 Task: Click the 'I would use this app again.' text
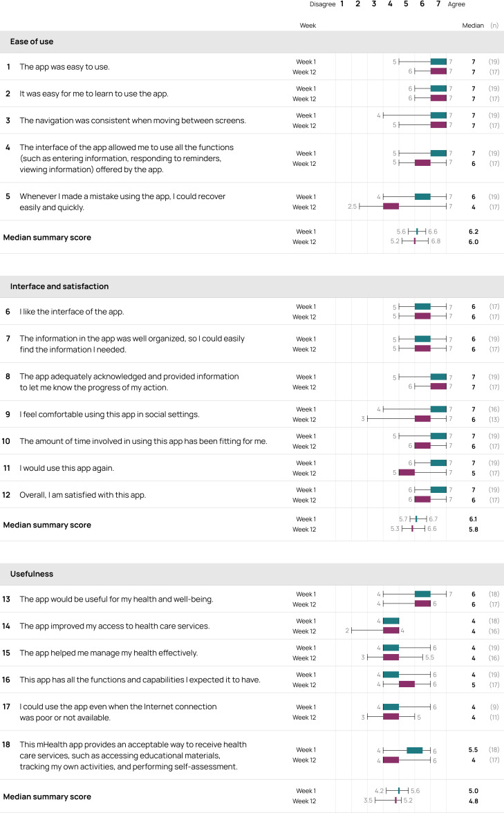tap(67, 468)
